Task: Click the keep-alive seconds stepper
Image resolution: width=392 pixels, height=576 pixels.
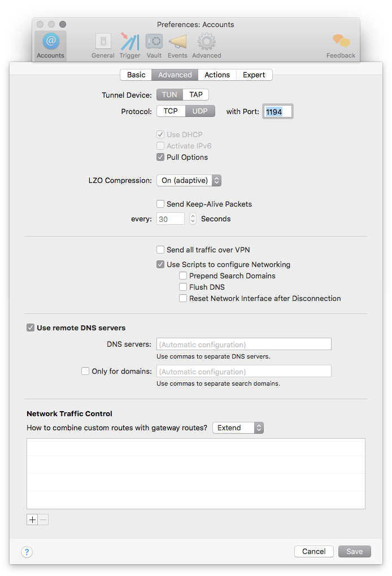Action: [193, 219]
